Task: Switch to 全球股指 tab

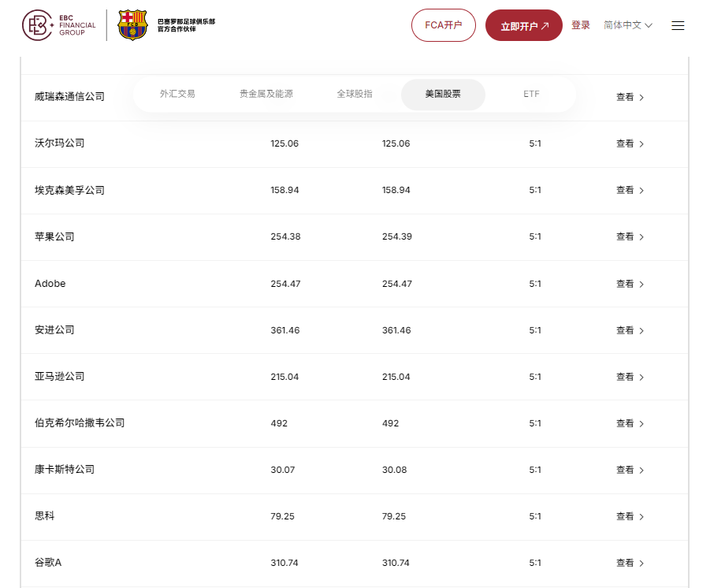Action: [x=354, y=94]
